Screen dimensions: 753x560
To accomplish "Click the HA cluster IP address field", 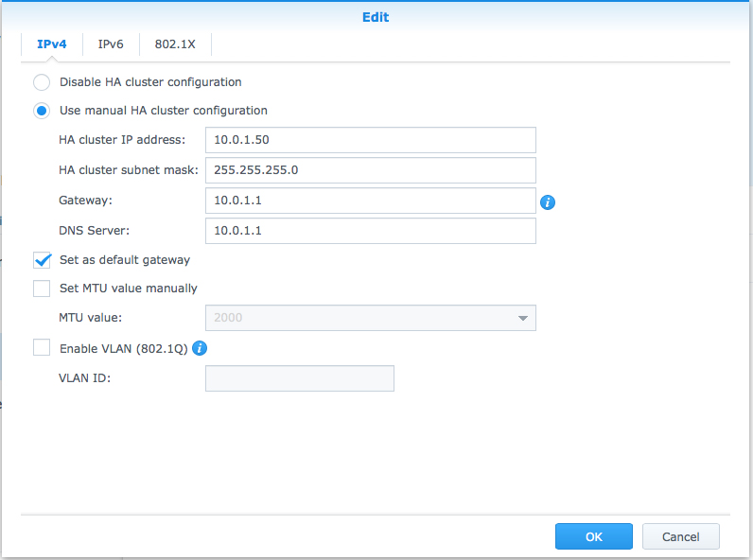I will coord(370,140).
